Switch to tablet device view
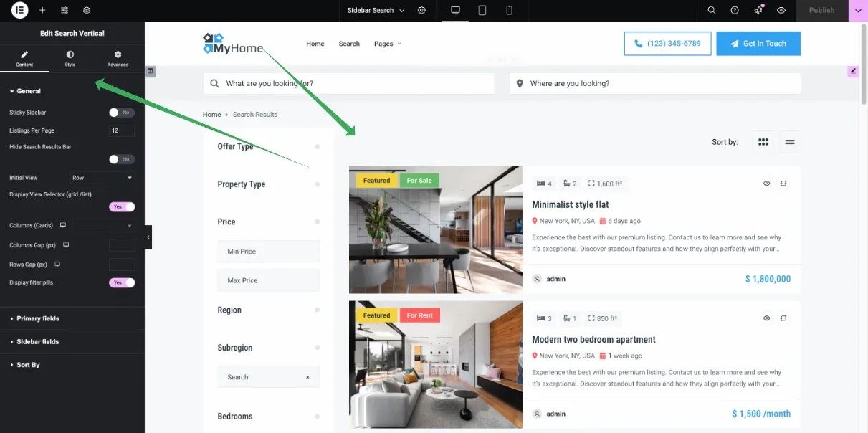868x433 pixels. [482, 10]
